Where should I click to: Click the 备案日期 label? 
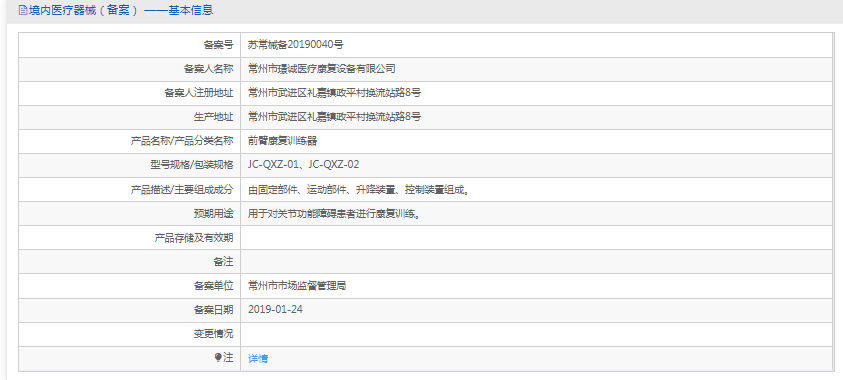point(213,310)
